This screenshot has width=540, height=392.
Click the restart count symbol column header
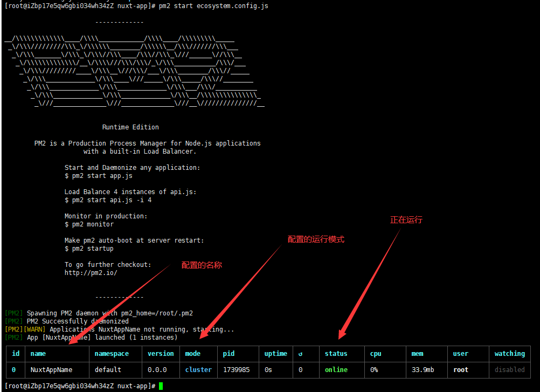pos(301,354)
